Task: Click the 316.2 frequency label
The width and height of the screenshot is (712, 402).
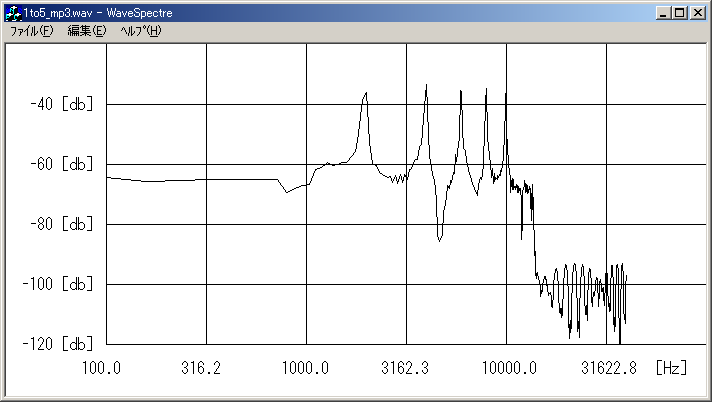Action: pyautogui.click(x=201, y=367)
